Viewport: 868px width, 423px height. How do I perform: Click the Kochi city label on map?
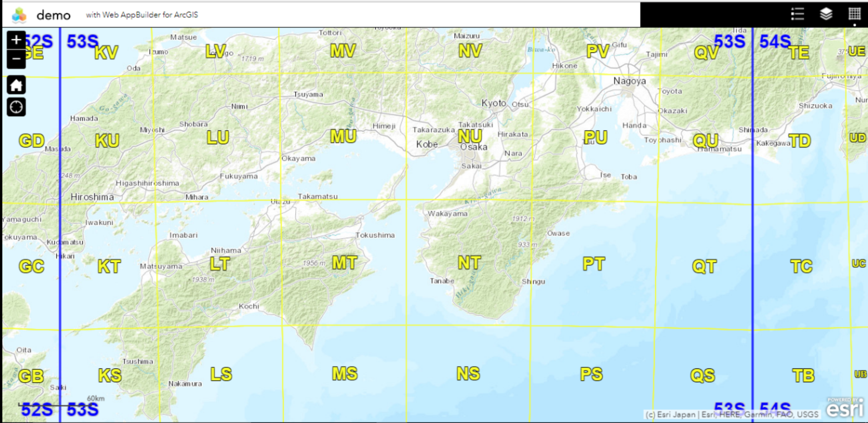point(249,306)
